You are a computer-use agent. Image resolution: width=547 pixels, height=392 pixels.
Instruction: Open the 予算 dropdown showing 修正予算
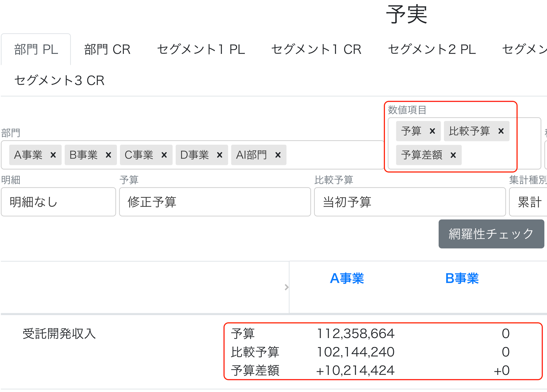(x=215, y=202)
